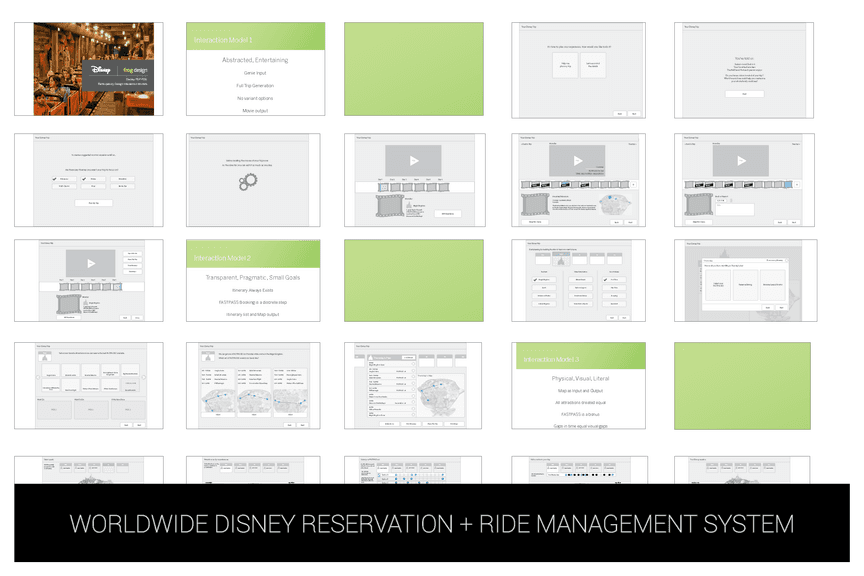Play the video in the slide showing a park map
Viewport: 864px width, 576px height.
tap(577, 160)
